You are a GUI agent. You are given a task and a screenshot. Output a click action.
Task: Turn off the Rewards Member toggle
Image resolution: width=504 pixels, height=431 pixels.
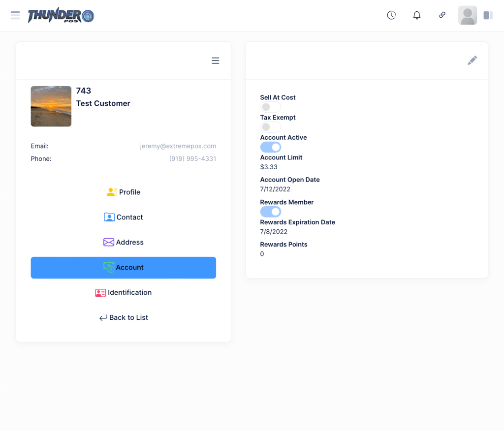tap(271, 212)
